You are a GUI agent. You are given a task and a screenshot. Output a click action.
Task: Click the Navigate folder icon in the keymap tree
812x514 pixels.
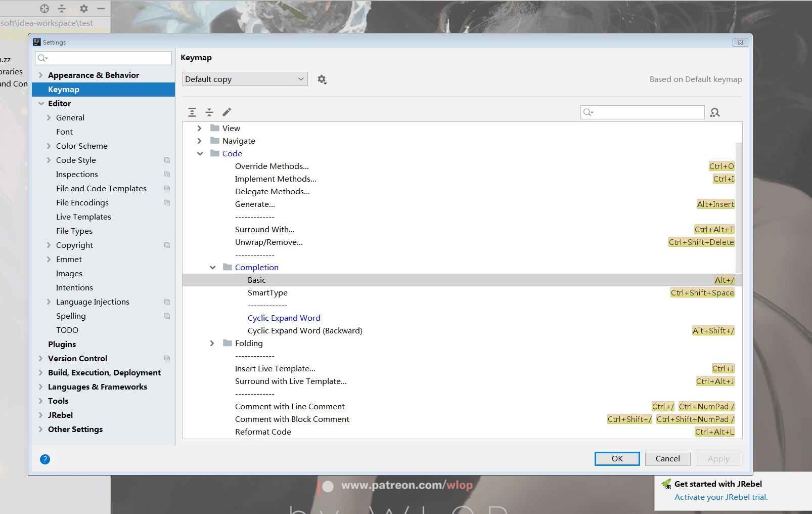215,141
